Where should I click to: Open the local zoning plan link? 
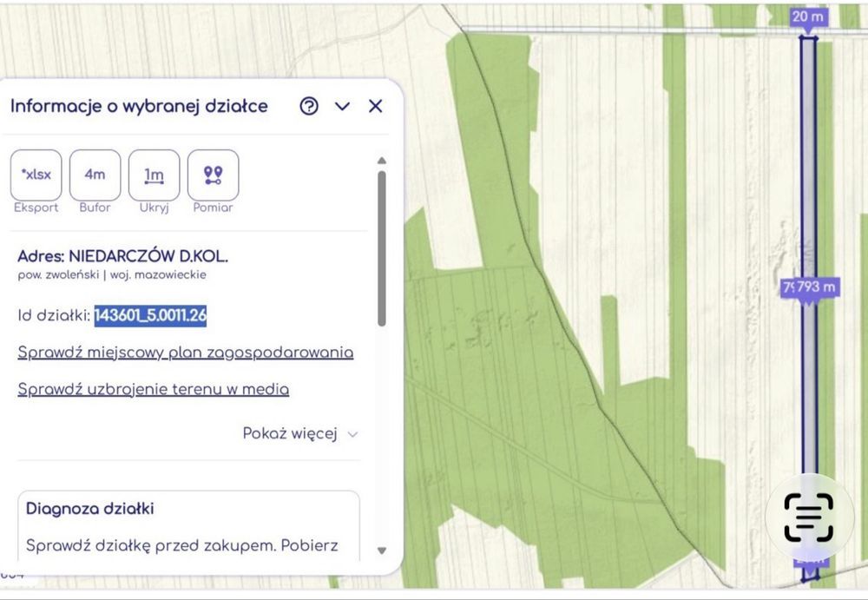[186, 353]
